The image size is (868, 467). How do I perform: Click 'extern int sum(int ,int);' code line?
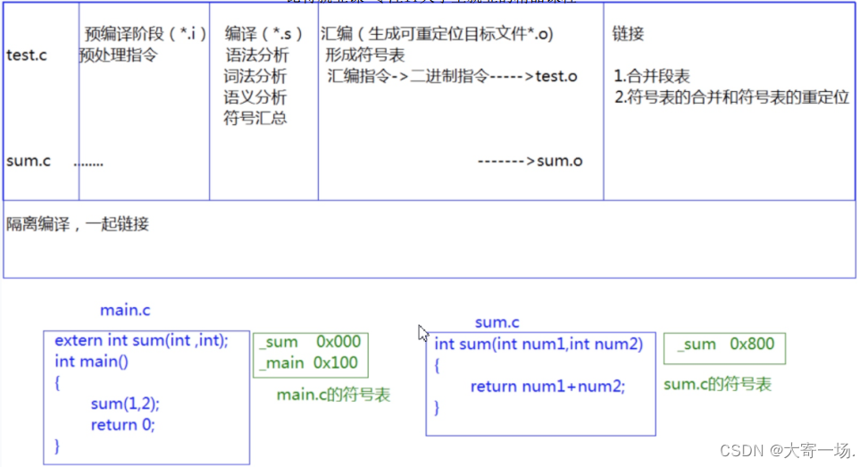[x=141, y=340]
